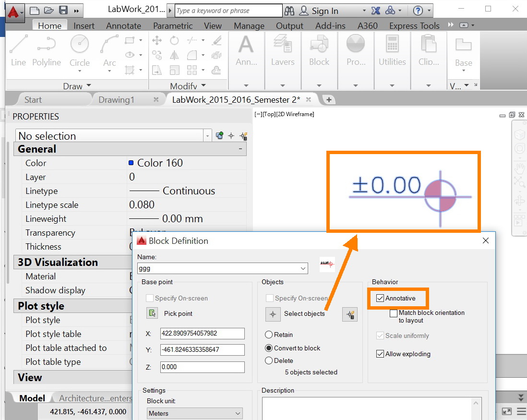Click the Save icon in quick access toolbar
Viewport: 527px width, 420px height.
(x=63, y=10)
